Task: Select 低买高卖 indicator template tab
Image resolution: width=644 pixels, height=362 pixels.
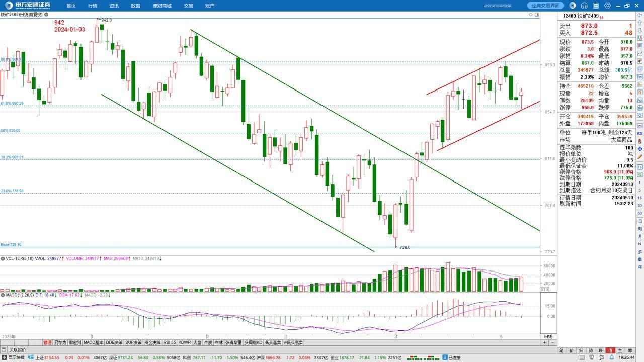Action: pyautogui.click(x=273, y=342)
